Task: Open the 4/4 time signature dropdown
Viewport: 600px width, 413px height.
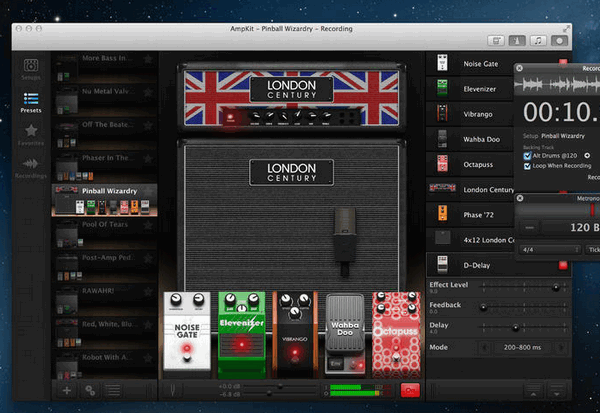Action: 550,250
